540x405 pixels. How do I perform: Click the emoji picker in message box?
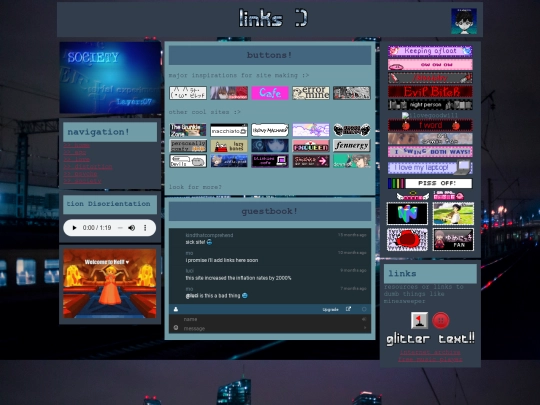(176, 328)
